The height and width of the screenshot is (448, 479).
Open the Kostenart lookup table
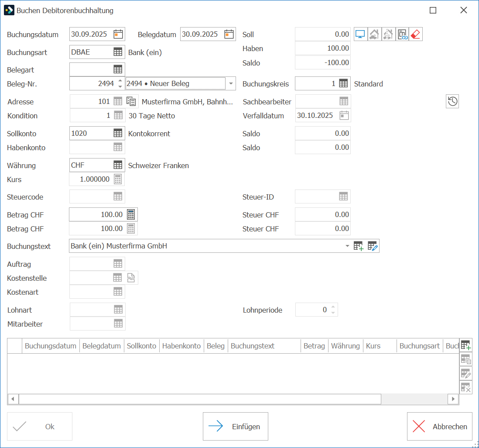(118, 292)
